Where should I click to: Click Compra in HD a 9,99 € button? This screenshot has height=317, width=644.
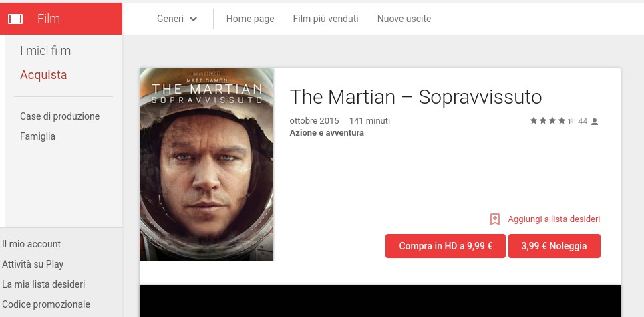pyautogui.click(x=446, y=246)
